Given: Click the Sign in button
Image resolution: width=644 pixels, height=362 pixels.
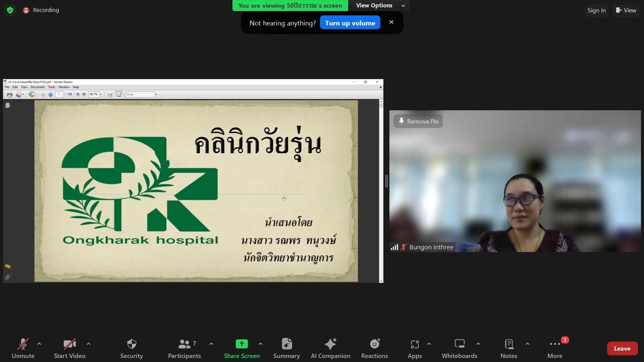Looking at the screenshot, I should (x=596, y=10).
